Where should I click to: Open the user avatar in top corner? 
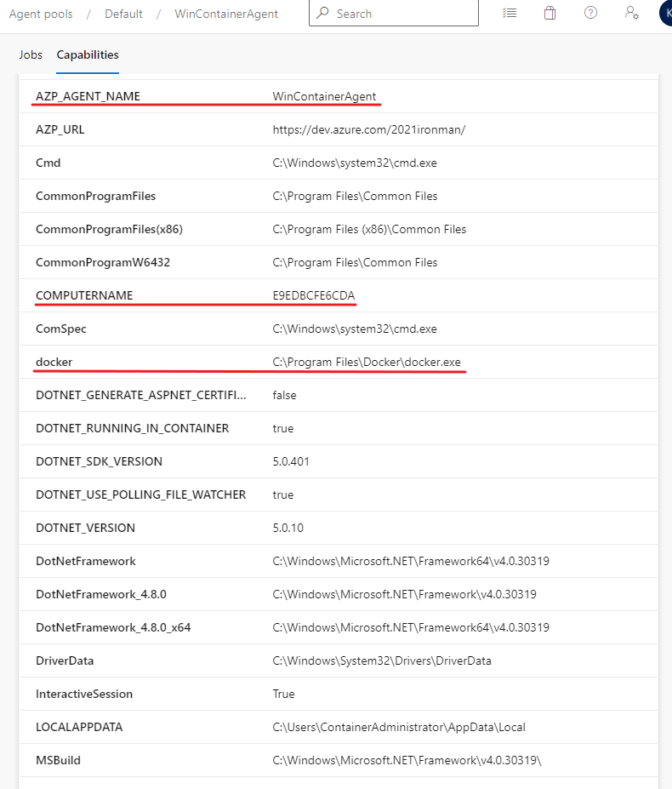[x=666, y=13]
